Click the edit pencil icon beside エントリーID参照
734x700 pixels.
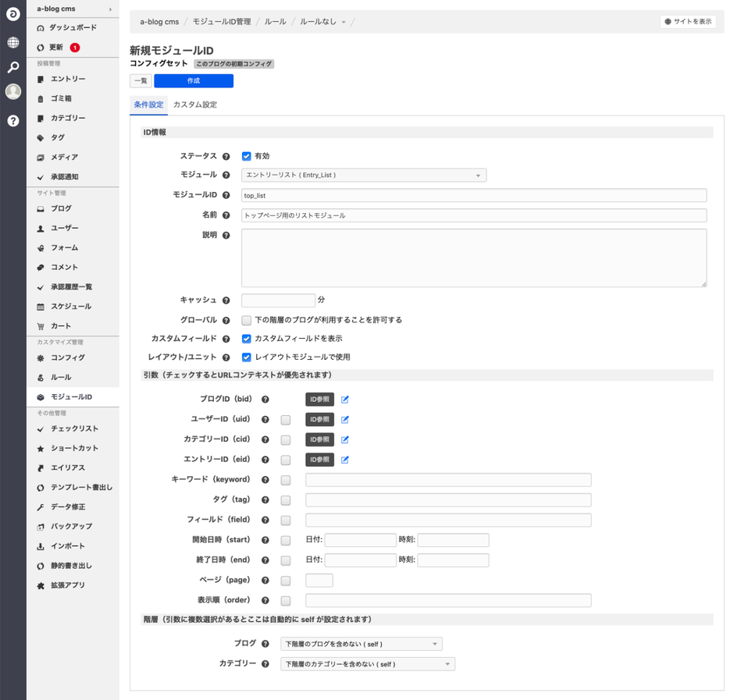344,460
